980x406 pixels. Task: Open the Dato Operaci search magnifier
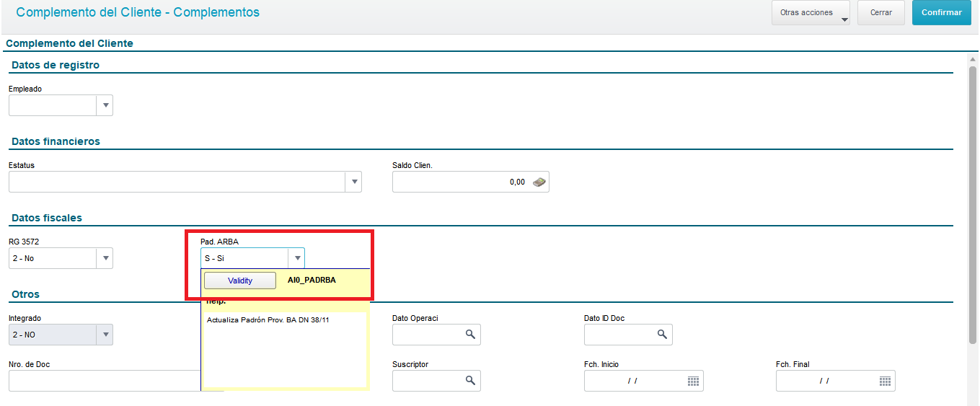click(470, 334)
